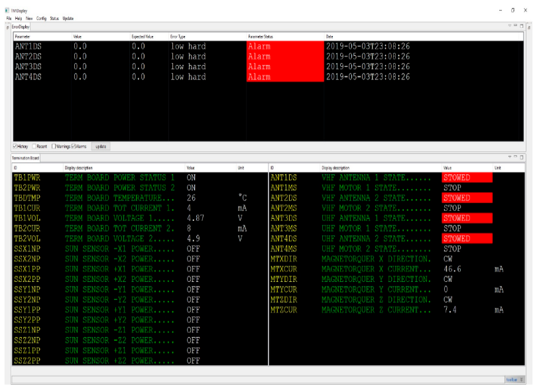
Task: Click the TB1CUR current row
Action: (140, 208)
